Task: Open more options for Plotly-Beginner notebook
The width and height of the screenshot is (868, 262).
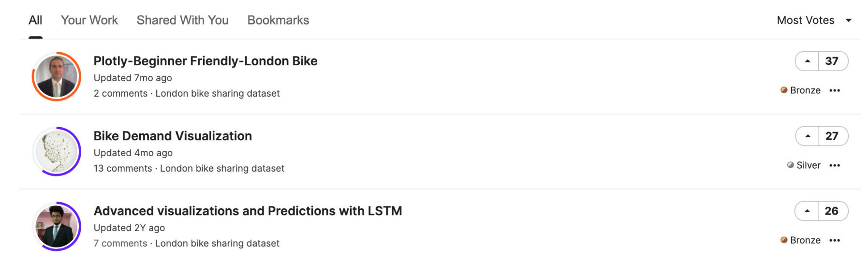Action: (834, 91)
